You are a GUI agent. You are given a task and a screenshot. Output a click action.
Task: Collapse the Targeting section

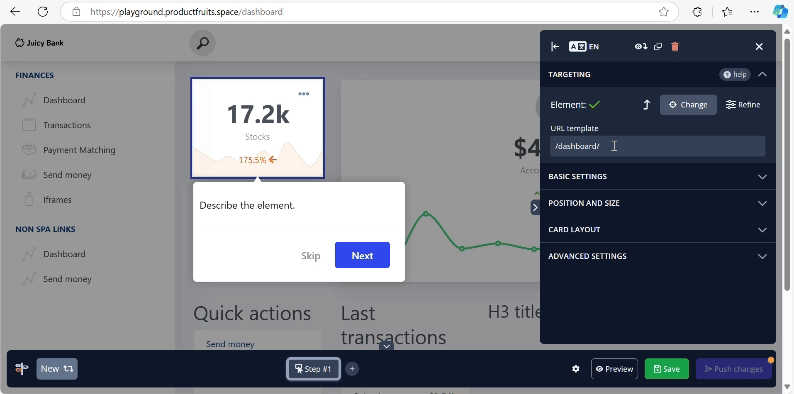coord(762,74)
